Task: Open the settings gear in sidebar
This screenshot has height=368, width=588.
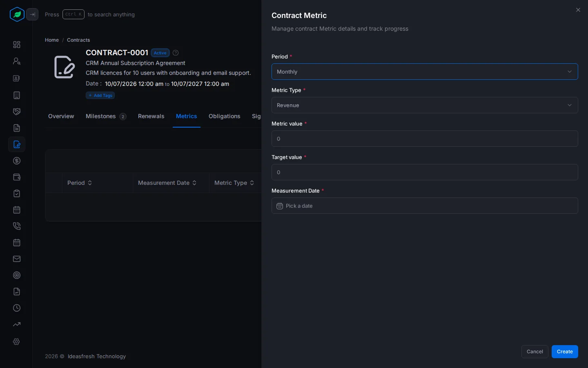Action: [x=17, y=341]
